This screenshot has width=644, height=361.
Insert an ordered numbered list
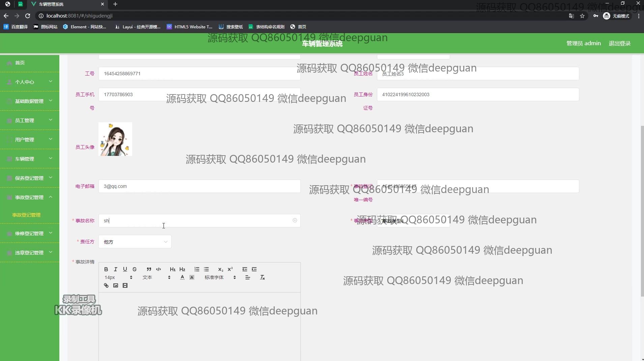coord(197,269)
